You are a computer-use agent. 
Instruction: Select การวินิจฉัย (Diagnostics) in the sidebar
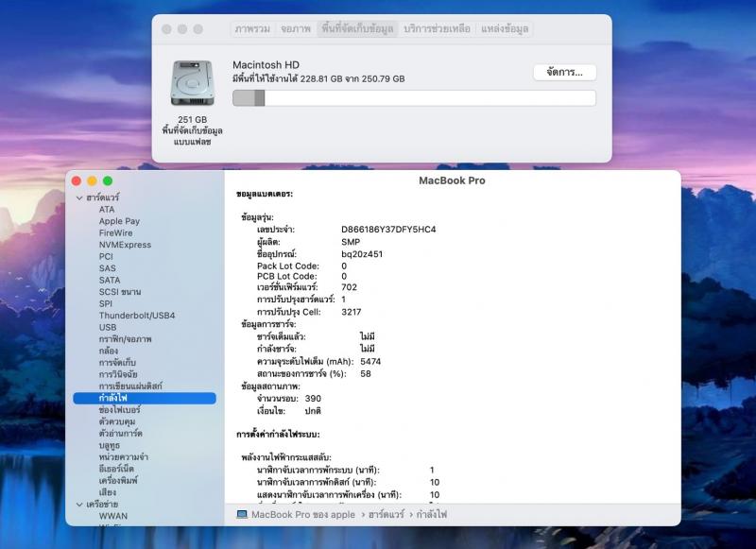pos(118,374)
